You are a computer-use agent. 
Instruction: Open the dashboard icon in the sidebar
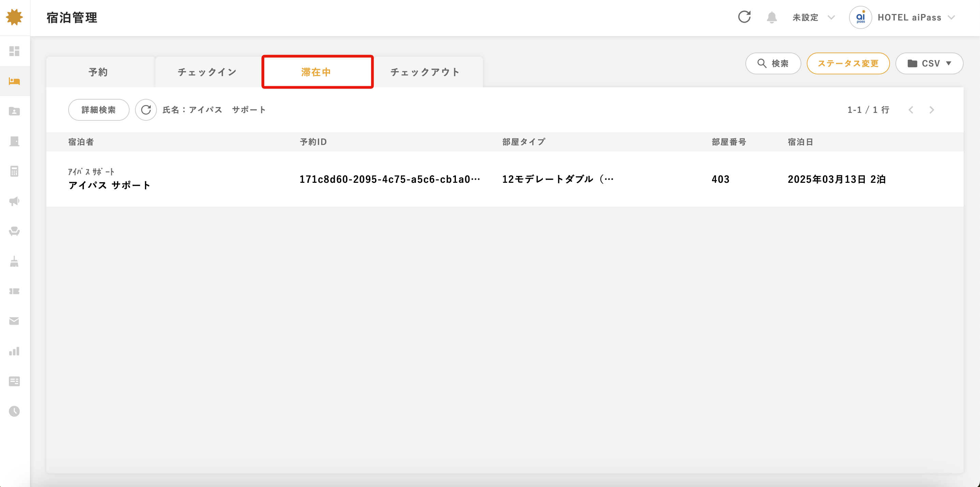point(14,51)
